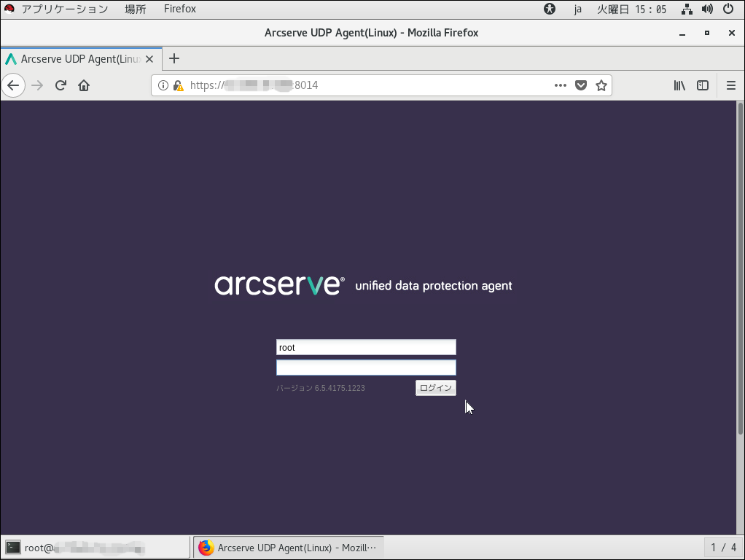Open Firefox hamburger menu
This screenshot has width=745, height=560.
731,85
